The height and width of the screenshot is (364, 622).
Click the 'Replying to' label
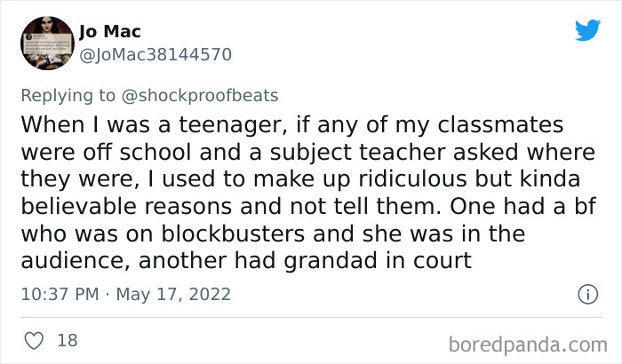[x=68, y=96]
